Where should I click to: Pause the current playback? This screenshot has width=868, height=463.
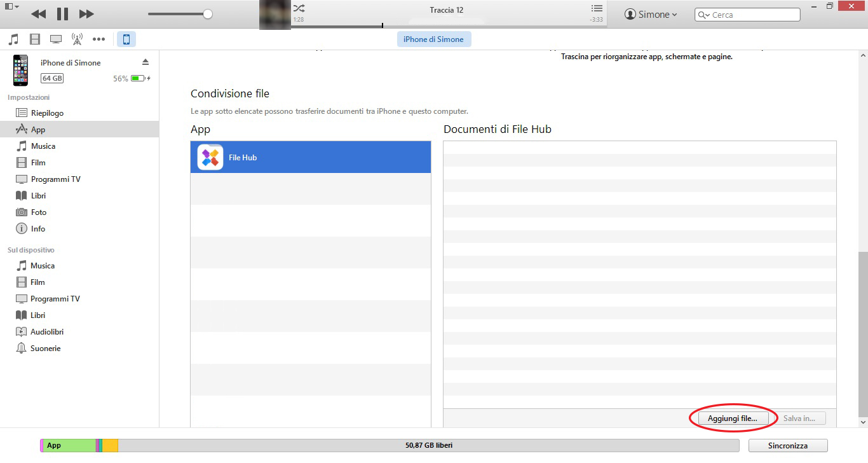click(x=62, y=14)
